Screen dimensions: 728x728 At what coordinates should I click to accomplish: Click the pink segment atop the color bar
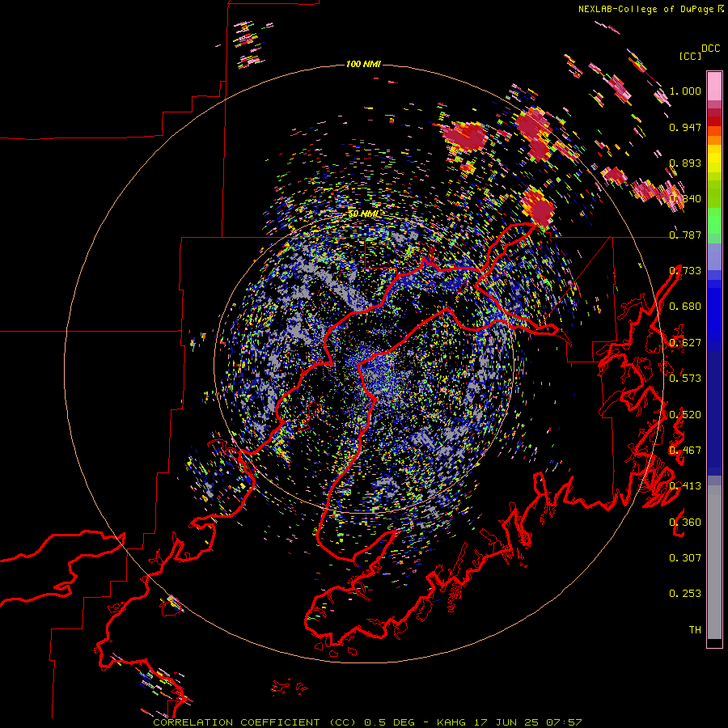(714, 86)
